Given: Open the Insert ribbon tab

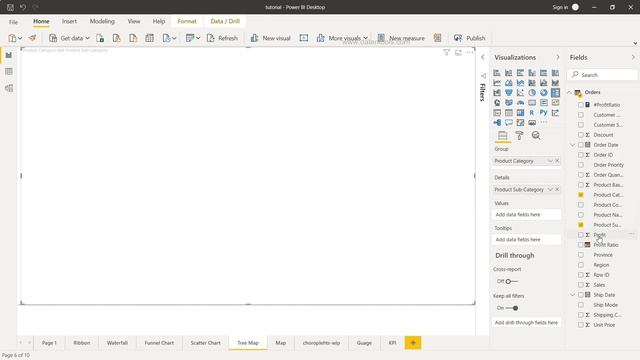Looking at the screenshot, I should point(69,21).
